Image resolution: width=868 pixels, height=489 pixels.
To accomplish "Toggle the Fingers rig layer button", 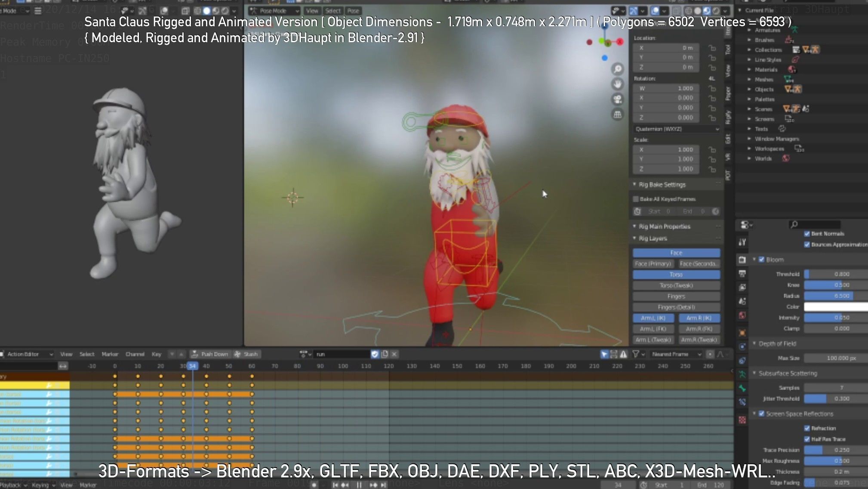I will point(676,296).
